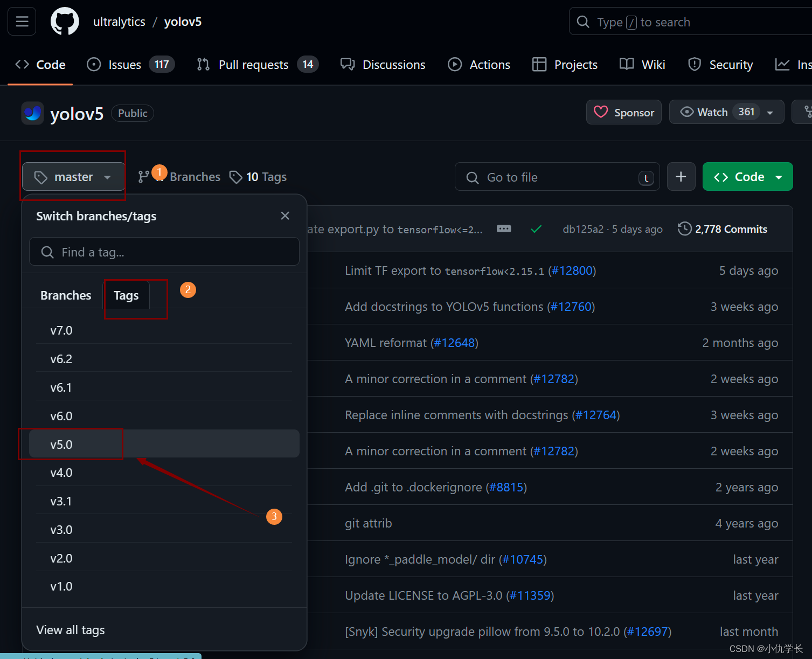Click the Sponsor heart button

(x=623, y=112)
